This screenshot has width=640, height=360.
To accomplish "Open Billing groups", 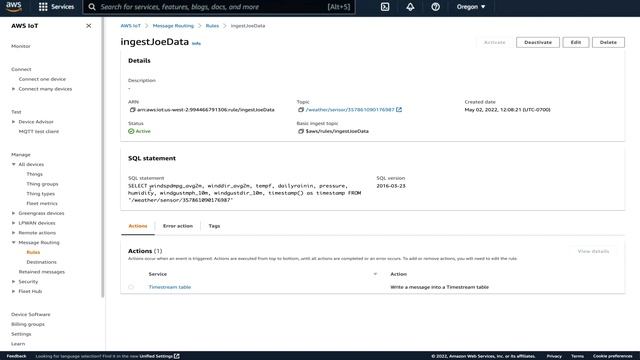I will (28, 324).
